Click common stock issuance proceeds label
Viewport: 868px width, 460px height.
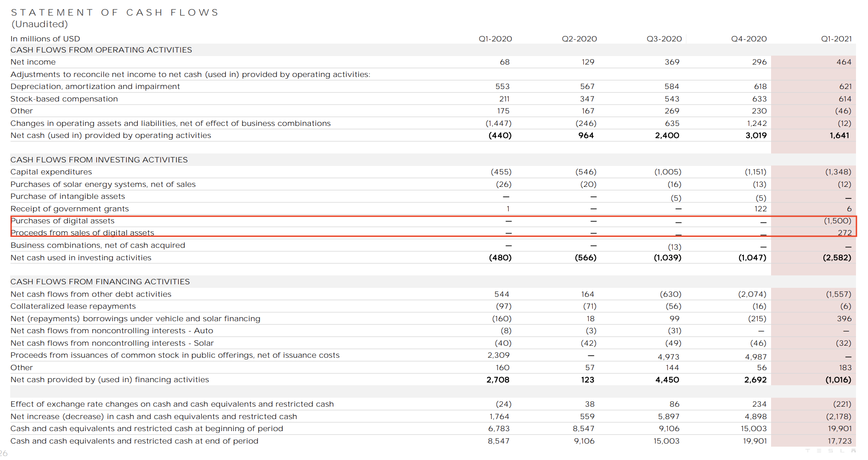pyautogui.click(x=175, y=355)
